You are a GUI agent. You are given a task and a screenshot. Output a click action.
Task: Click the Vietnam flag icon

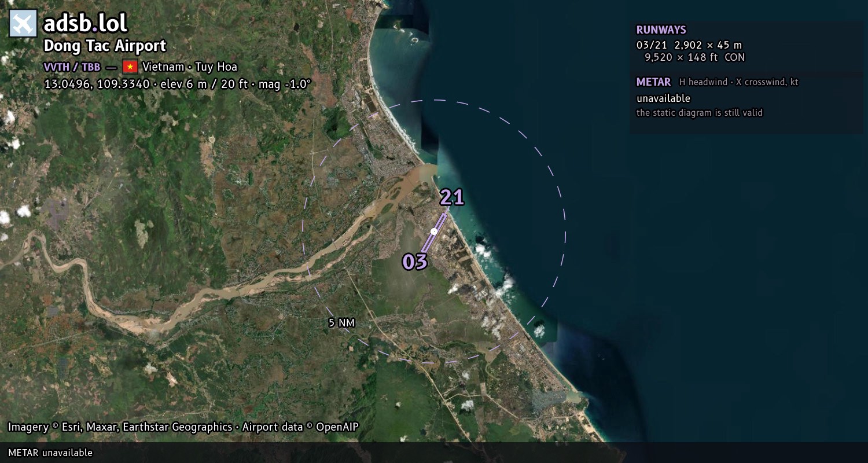point(130,67)
